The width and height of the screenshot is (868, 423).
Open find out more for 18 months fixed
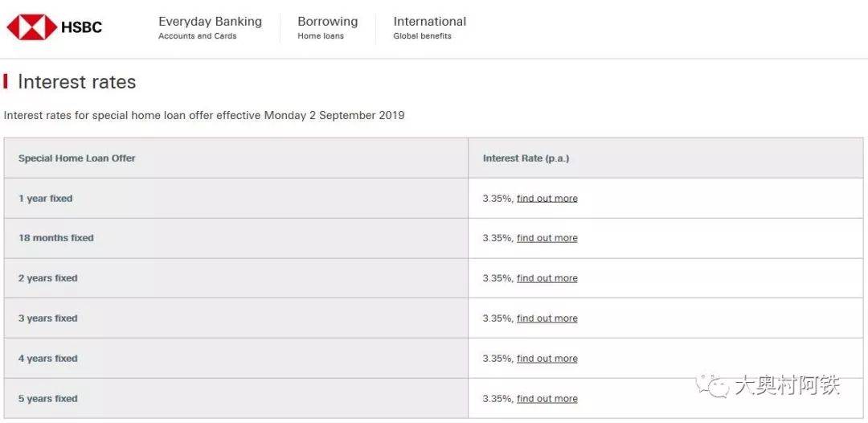547,238
